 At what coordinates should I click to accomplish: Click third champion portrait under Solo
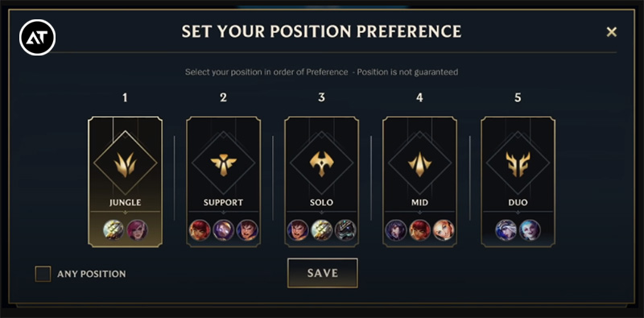coord(345,230)
